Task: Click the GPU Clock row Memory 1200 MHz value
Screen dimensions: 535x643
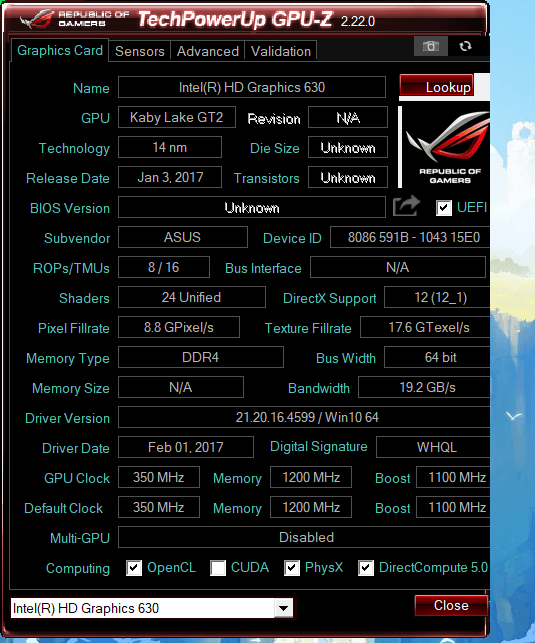Action: (x=311, y=477)
